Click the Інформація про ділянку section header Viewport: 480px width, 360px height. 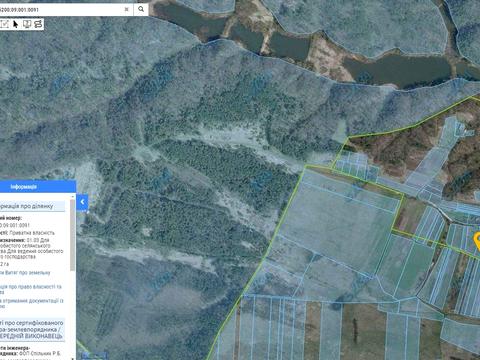pyautogui.click(x=32, y=206)
